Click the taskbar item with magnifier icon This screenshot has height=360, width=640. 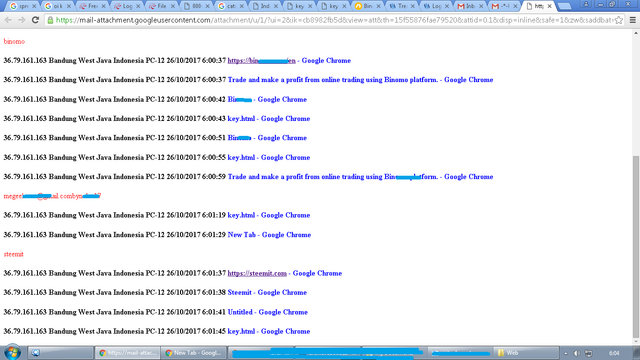point(61,353)
